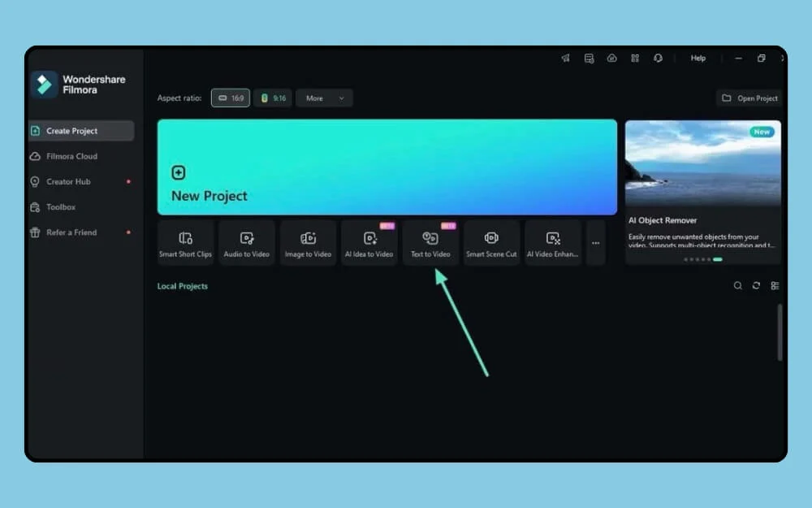Screen dimensions: 812x508
Task: Click the last carousel dot under AI Object Remover
Action: (x=718, y=259)
